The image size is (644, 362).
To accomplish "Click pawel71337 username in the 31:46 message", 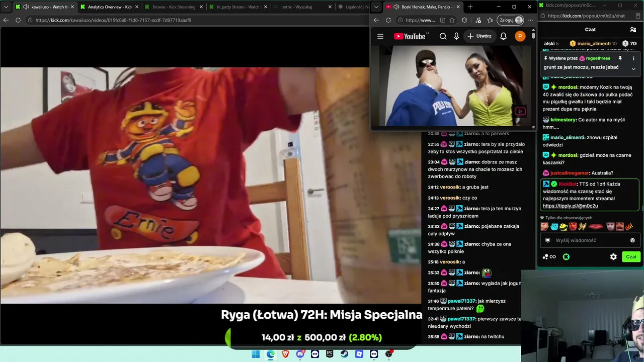I will tap(461, 301).
